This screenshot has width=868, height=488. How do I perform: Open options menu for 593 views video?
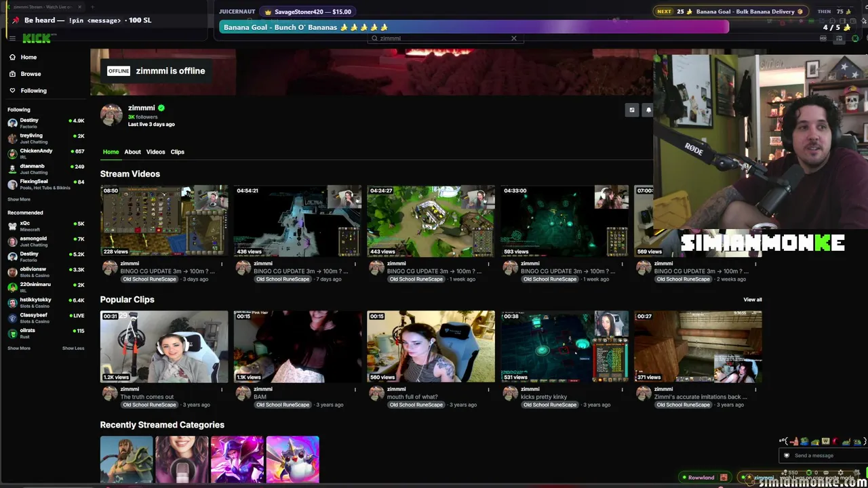[x=623, y=264]
